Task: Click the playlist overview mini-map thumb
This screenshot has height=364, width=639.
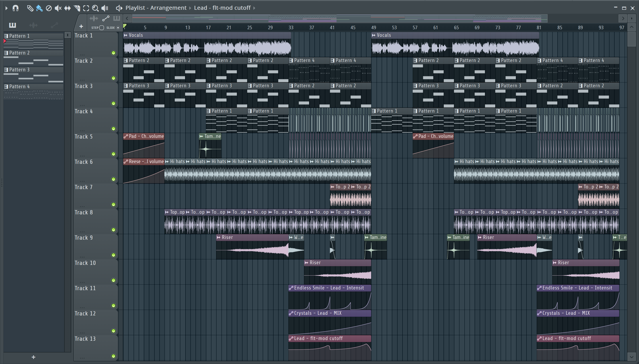Action: point(339,18)
